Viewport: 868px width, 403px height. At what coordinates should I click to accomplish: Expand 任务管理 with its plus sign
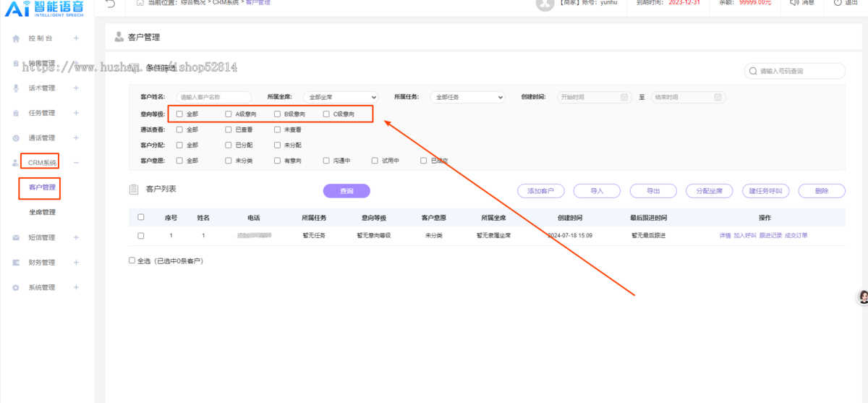coord(76,113)
